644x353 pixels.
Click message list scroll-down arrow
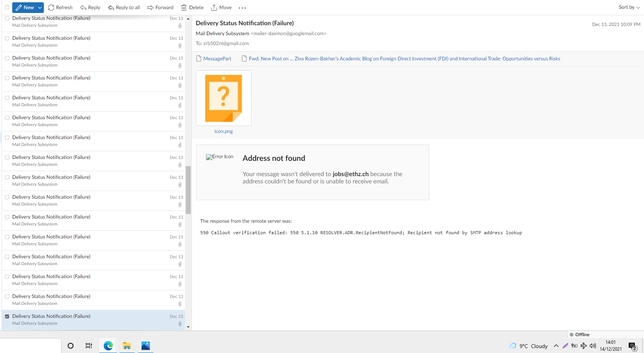[x=188, y=327]
